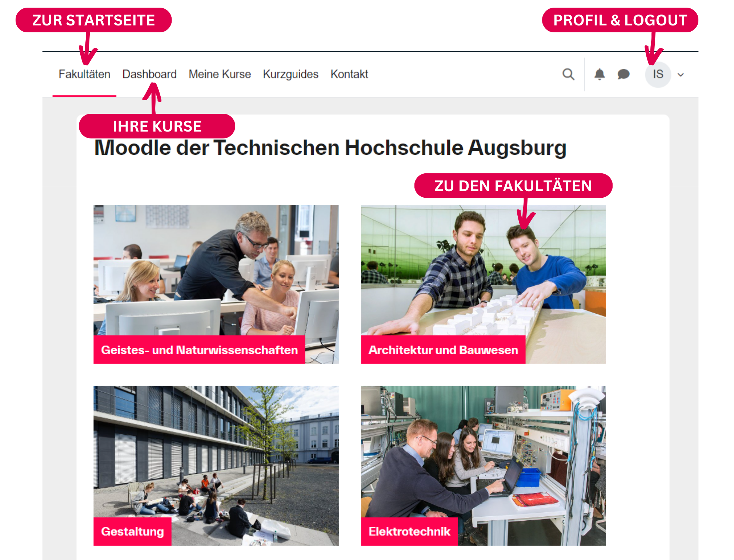Viewport: 734px width, 560px height.
Task: Click the Elektrotechnik faculty label
Action: click(x=409, y=531)
